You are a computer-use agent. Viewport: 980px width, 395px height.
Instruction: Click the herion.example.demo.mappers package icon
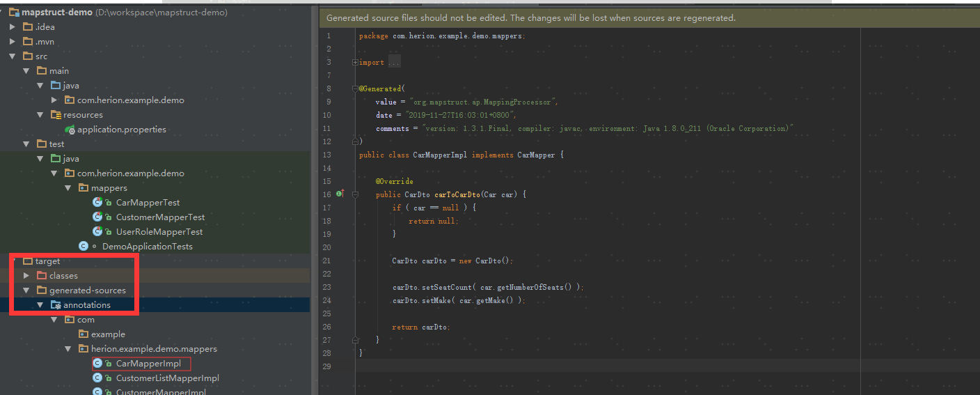tap(84, 349)
